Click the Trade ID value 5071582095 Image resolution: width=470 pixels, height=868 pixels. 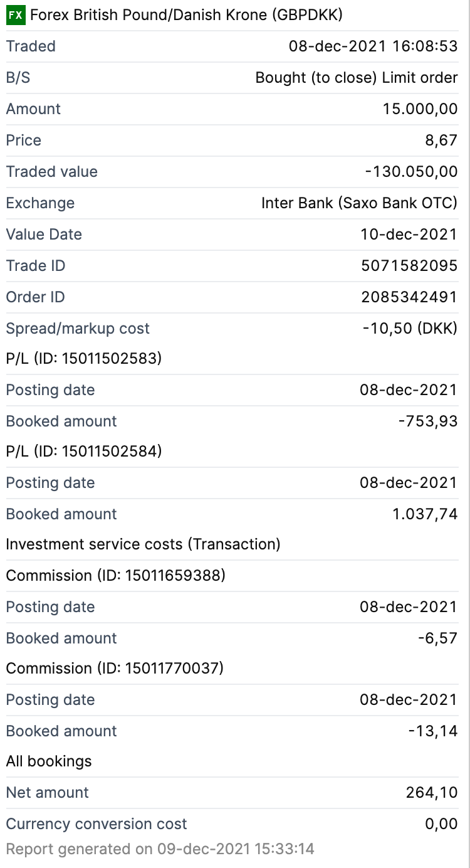(x=409, y=266)
